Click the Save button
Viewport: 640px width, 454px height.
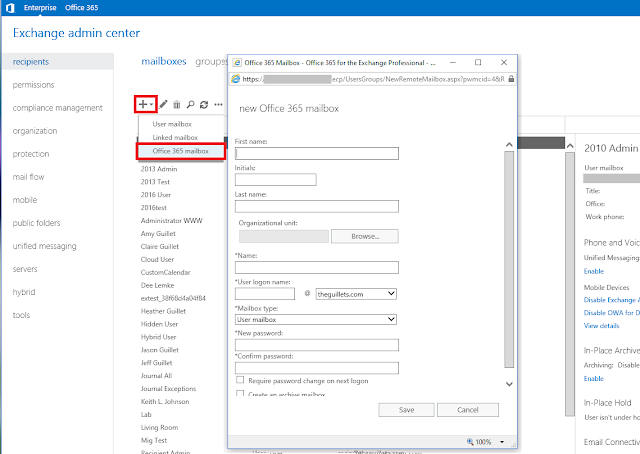point(406,410)
